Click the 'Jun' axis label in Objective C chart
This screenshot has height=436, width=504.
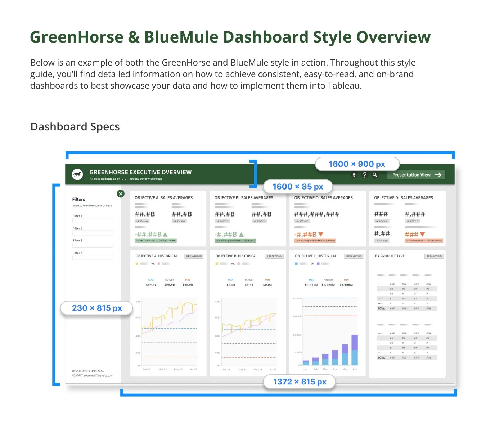(x=355, y=369)
